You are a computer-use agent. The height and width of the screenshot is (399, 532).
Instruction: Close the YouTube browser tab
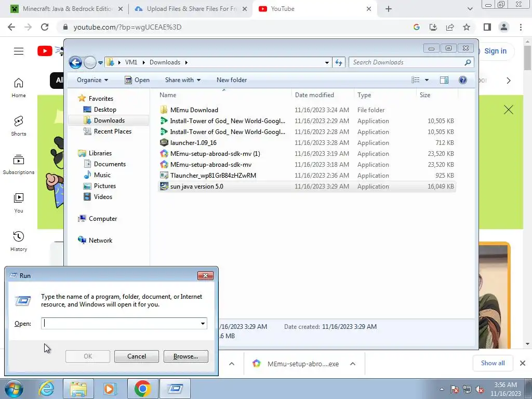(369, 9)
